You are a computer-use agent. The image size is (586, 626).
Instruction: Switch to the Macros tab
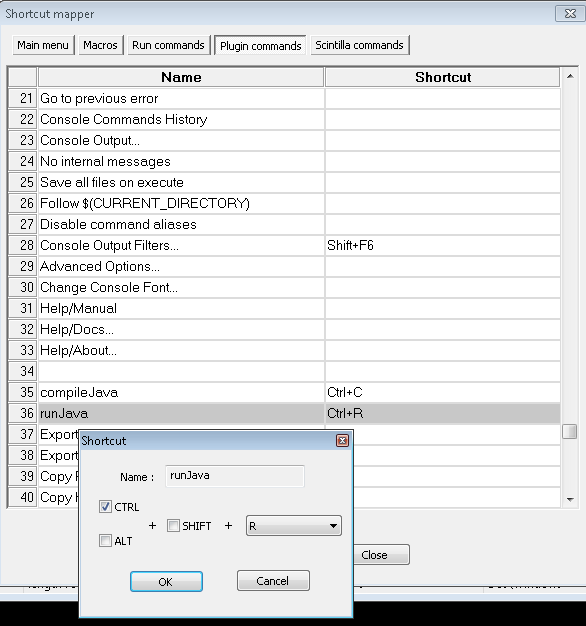click(x=101, y=45)
